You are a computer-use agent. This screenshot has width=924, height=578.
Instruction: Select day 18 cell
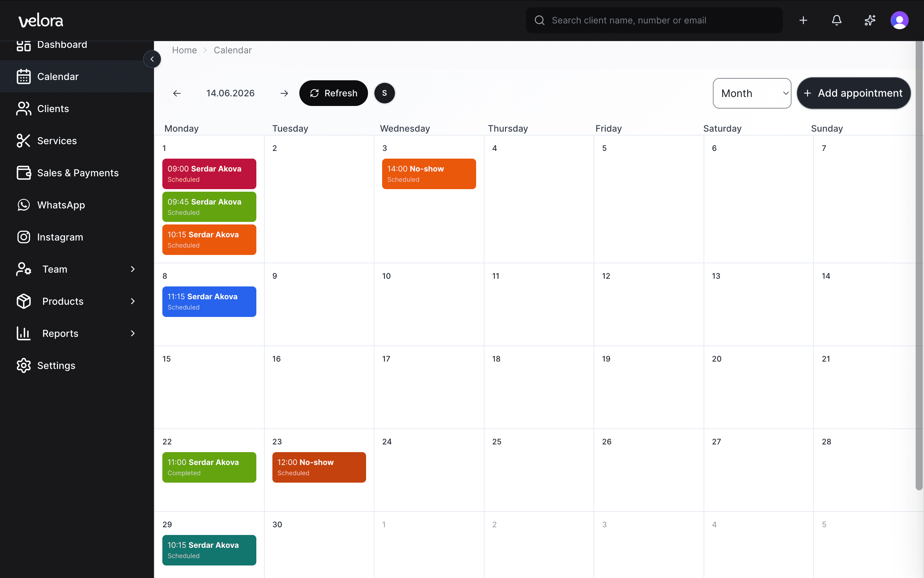click(x=539, y=387)
